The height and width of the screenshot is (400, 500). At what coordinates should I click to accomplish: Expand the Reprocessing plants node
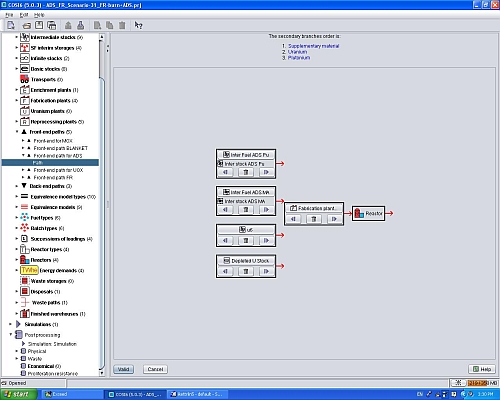point(17,121)
